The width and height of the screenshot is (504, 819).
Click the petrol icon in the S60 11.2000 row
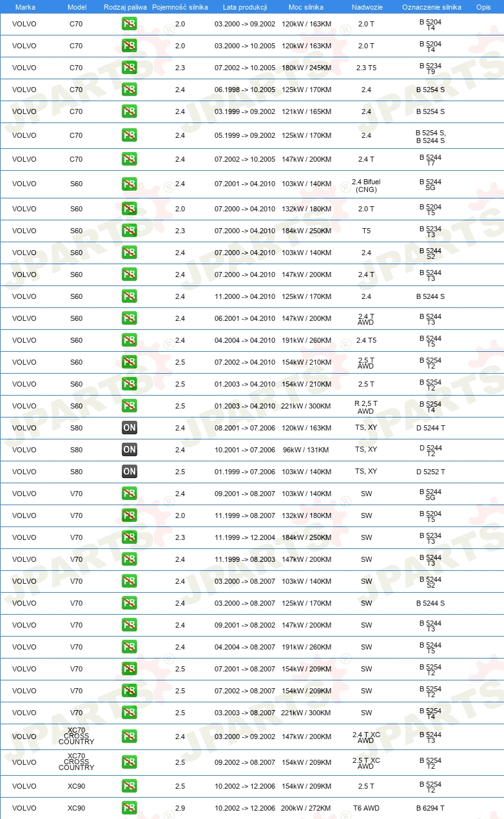click(x=130, y=296)
